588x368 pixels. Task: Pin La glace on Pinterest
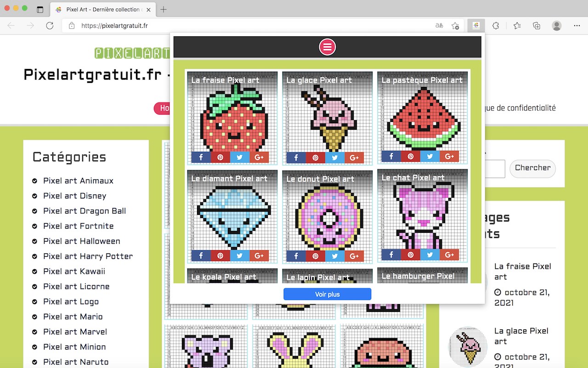[x=315, y=158]
